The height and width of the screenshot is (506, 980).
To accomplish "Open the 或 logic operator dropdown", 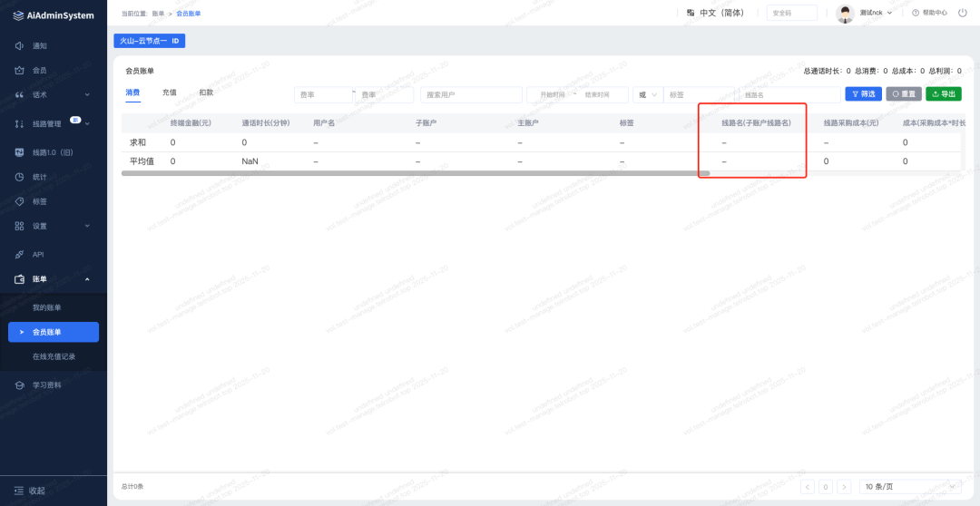I will [646, 94].
